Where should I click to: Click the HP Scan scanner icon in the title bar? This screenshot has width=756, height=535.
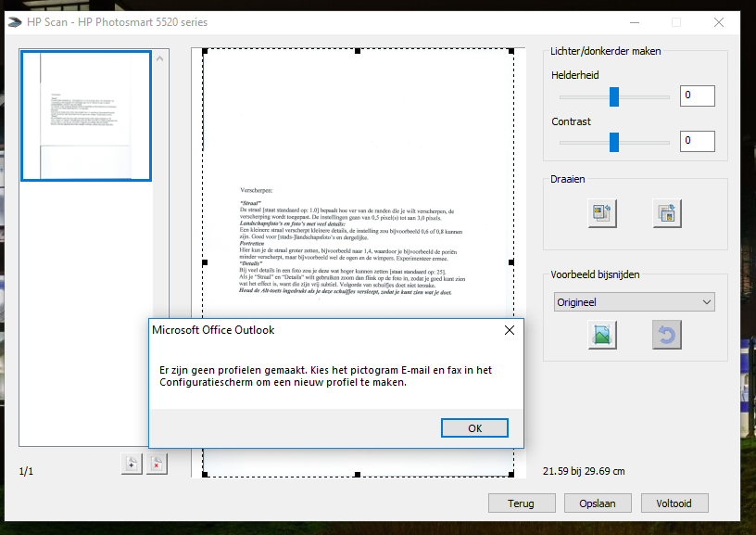(x=15, y=22)
